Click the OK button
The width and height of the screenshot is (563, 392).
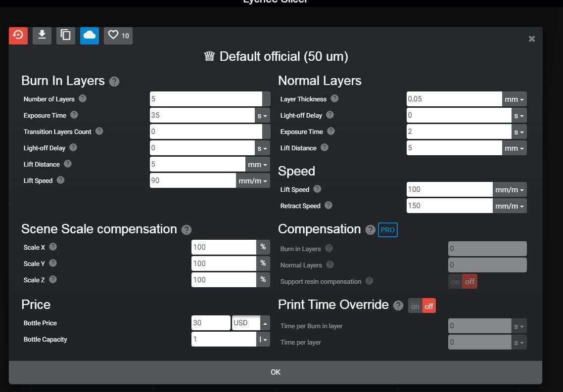point(276,372)
